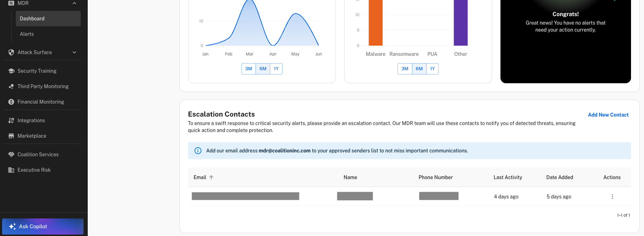644x236 pixels.
Task: Select 1Y range on the line chart
Action: (276, 69)
